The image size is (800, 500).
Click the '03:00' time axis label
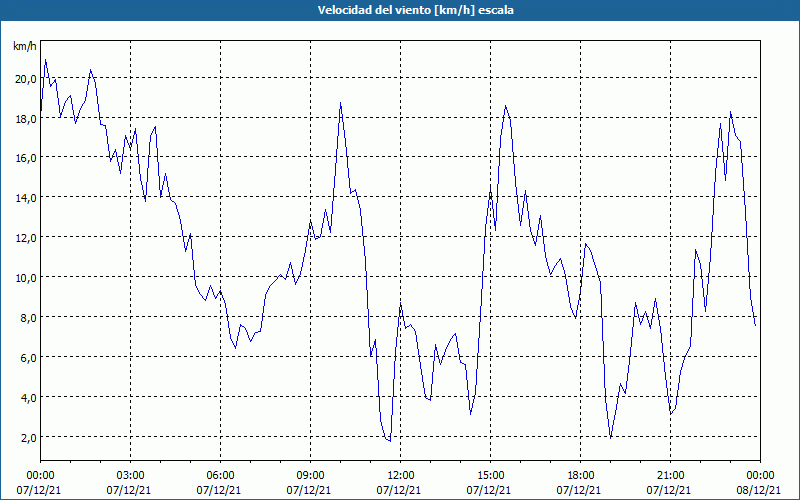coord(130,476)
